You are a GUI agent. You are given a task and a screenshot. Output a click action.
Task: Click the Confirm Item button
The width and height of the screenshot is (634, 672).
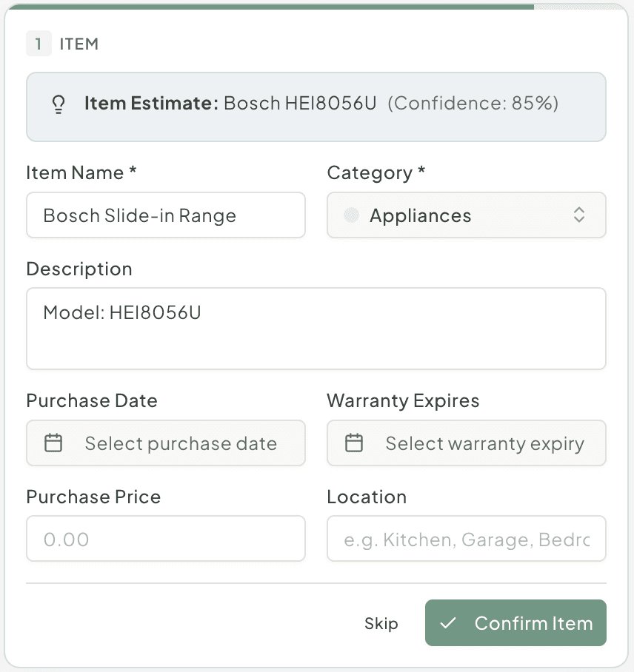point(515,623)
